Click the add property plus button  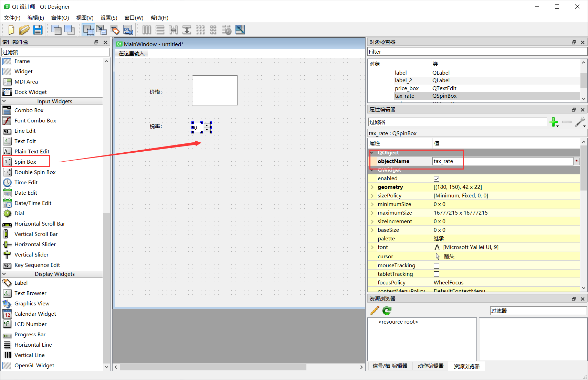(554, 122)
